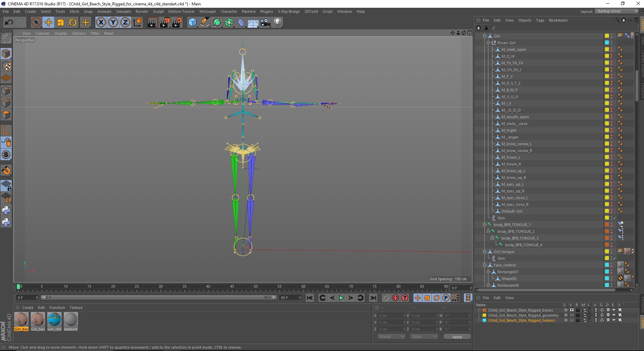Viewport: 644px width, 351px height.
Task: Open material manager Create menu
Action: click(28, 308)
